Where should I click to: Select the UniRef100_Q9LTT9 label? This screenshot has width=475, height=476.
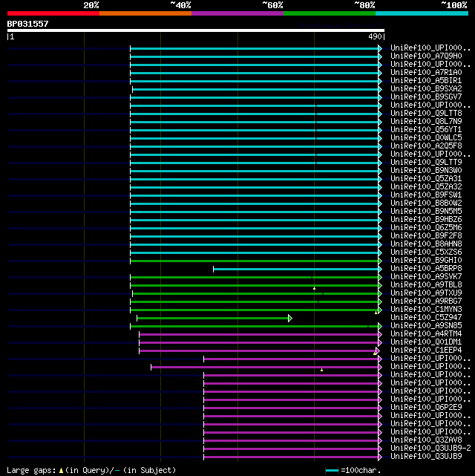tap(426, 162)
